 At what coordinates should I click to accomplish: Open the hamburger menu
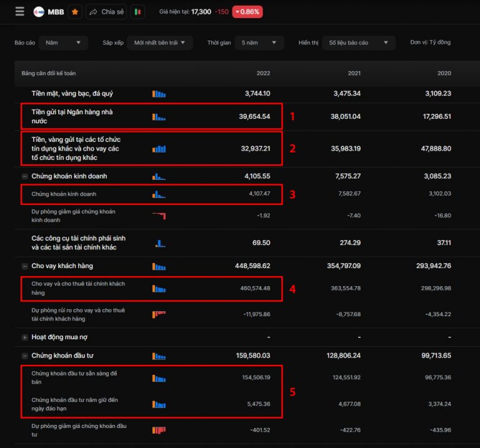click(19, 12)
